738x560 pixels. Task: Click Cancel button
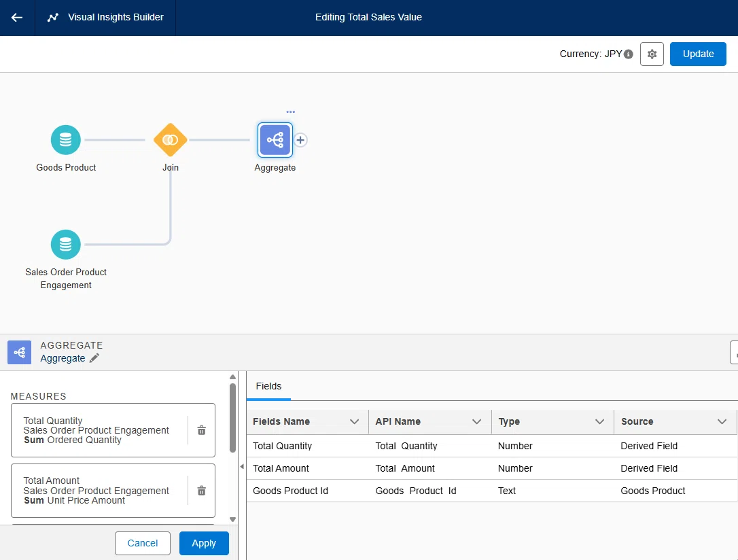pos(143,543)
